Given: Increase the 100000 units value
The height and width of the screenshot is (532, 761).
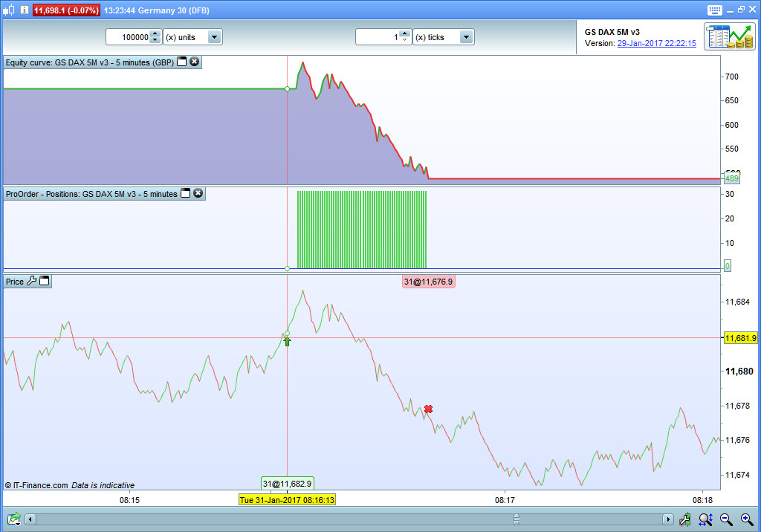Looking at the screenshot, I should pyautogui.click(x=155, y=33).
